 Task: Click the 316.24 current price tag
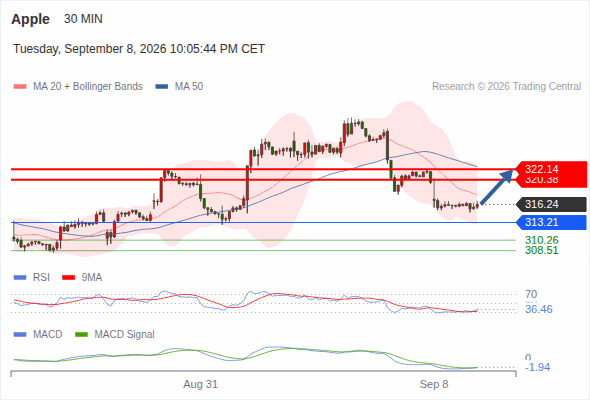click(x=551, y=204)
